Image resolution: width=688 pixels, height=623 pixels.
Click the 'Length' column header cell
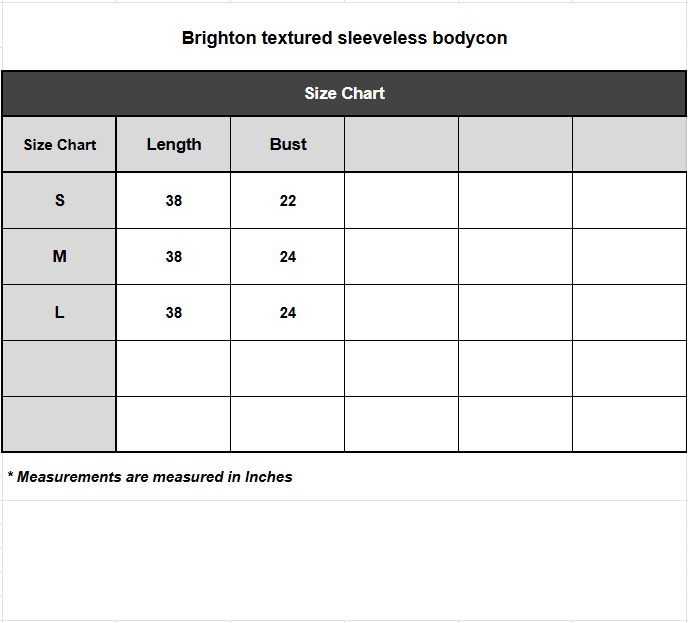tap(174, 144)
